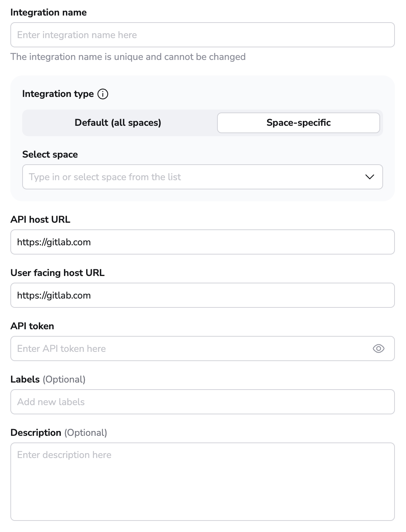Click the Integration name heading
Viewport: 406px width, 532px height.
click(x=48, y=12)
